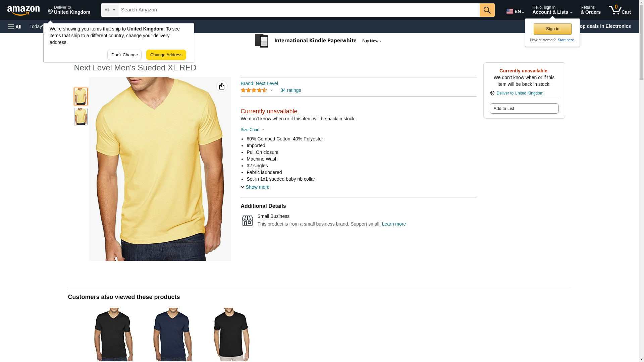
Task: Open the All hamburger menu
Action: coord(15,27)
